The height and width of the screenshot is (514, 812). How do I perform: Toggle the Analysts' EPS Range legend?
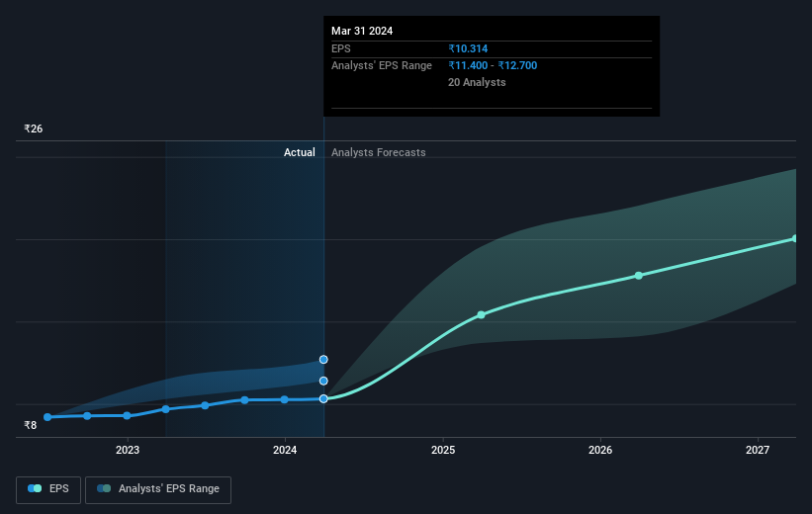pos(158,489)
